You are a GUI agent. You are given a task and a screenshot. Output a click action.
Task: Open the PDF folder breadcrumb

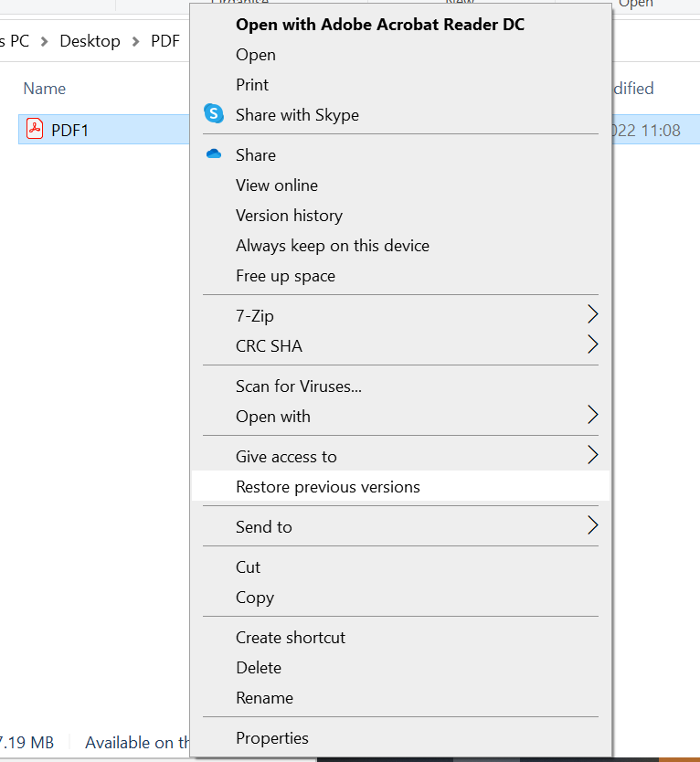click(164, 40)
